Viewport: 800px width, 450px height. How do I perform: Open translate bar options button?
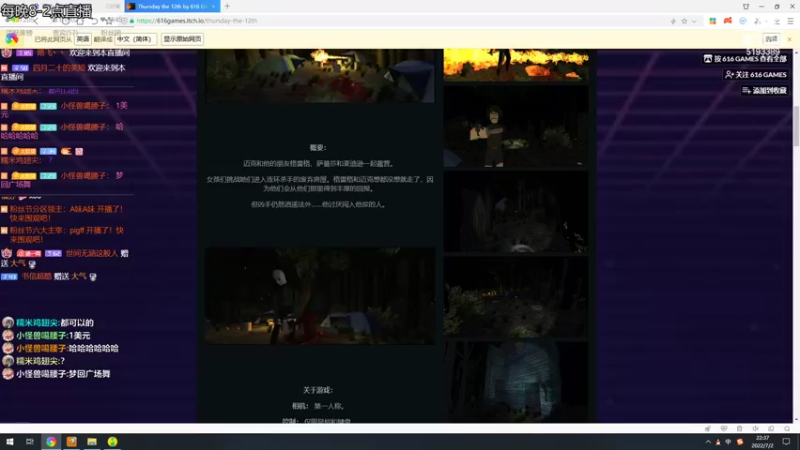[x=771, y=39]
